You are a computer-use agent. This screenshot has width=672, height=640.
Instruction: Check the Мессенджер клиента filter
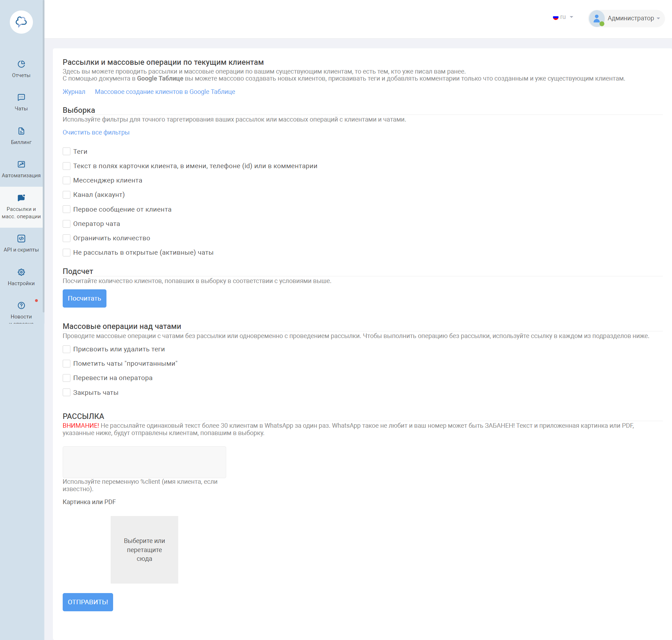click(67, 180)
